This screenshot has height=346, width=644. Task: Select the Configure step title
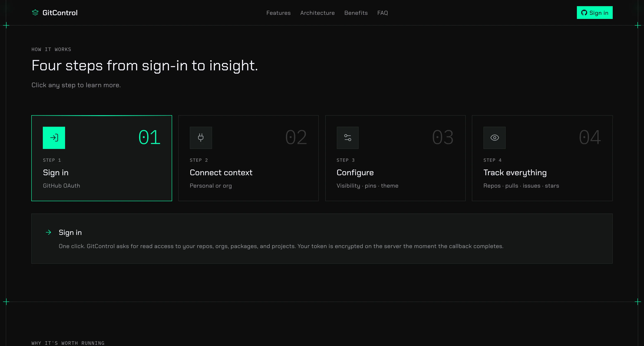tap(355, 173)
